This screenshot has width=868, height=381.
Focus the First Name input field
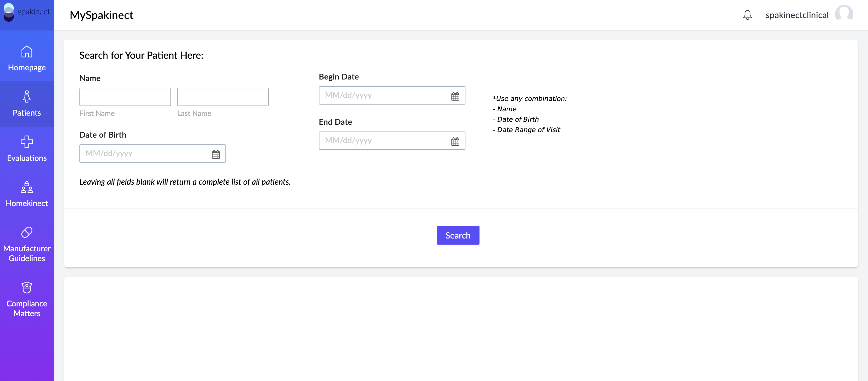(x=125, y=97)
